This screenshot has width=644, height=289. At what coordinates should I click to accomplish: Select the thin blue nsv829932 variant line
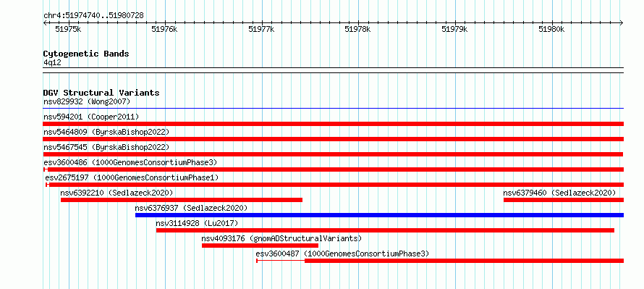click(334, 109)
